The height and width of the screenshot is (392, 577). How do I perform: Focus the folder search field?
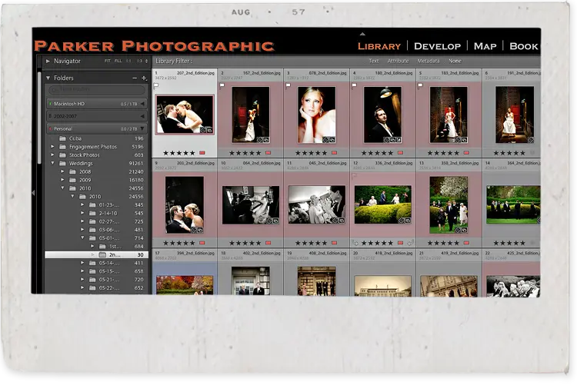pyautogui.click(x=97, y=90)
